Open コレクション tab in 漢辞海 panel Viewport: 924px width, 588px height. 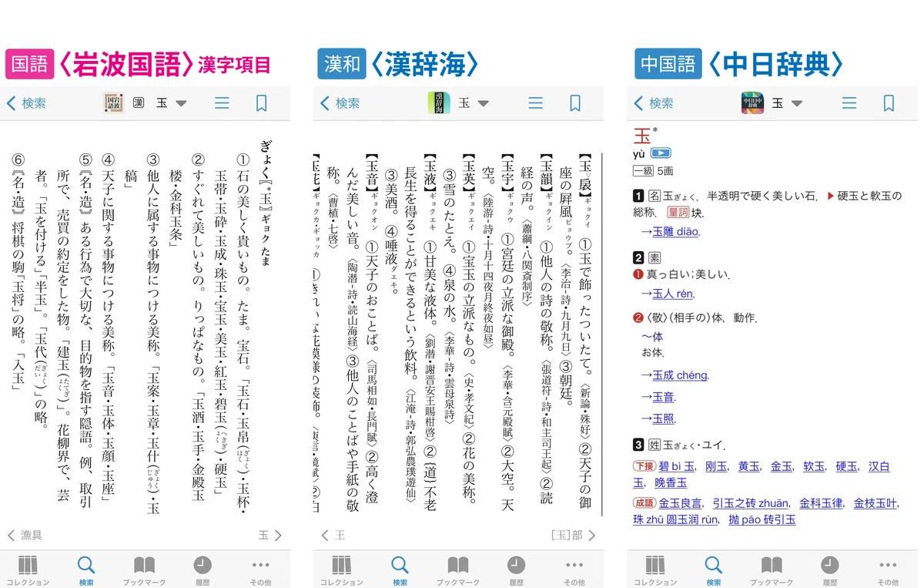pyautogui.click(x=341, y=570)
